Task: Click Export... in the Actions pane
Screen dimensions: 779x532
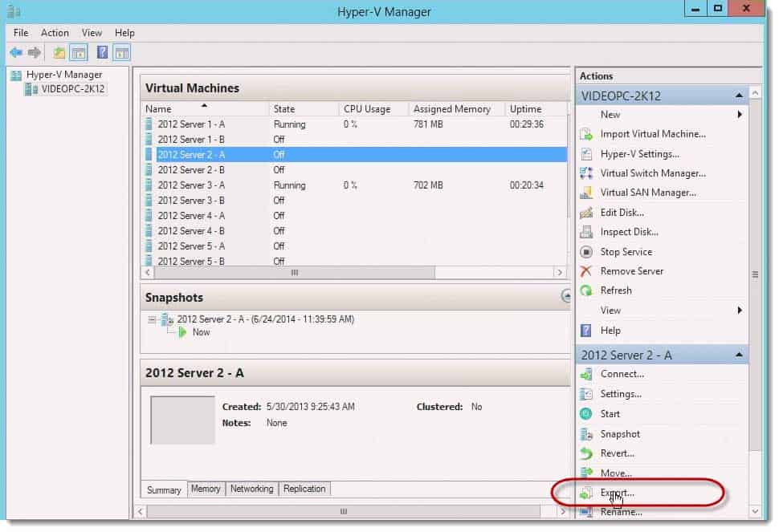Action: tap(617, 493)
